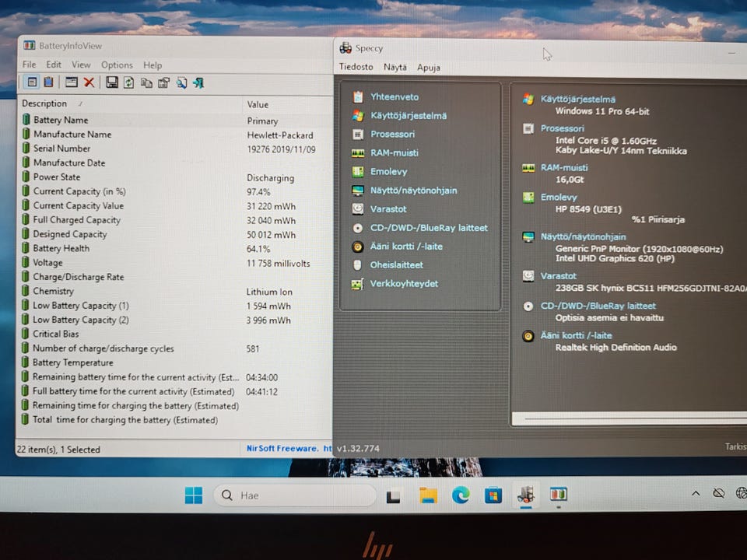Select Varastot in the Speccy sidebar
The width and height of the screenshot is (747, 560).
(x=388, y=209)
